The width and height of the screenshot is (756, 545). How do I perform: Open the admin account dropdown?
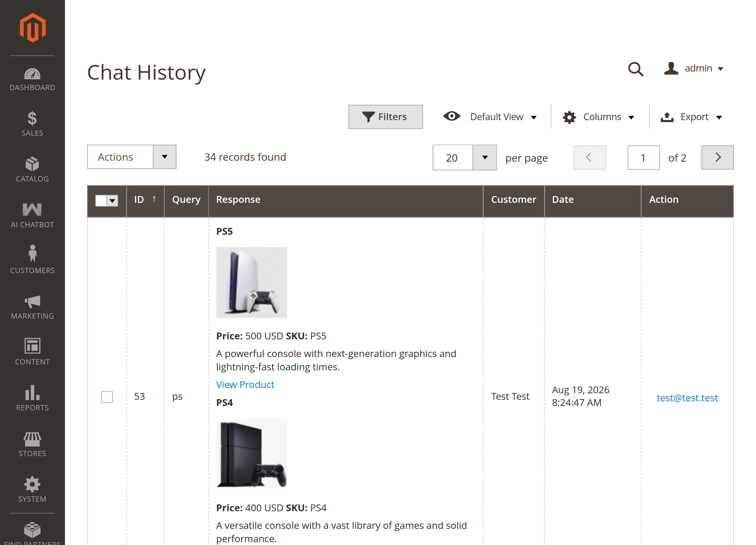point(694,68)
